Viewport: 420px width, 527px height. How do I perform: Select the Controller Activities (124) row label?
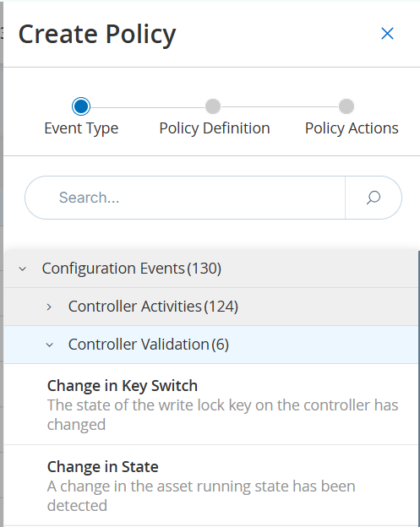tap(153, 307)
